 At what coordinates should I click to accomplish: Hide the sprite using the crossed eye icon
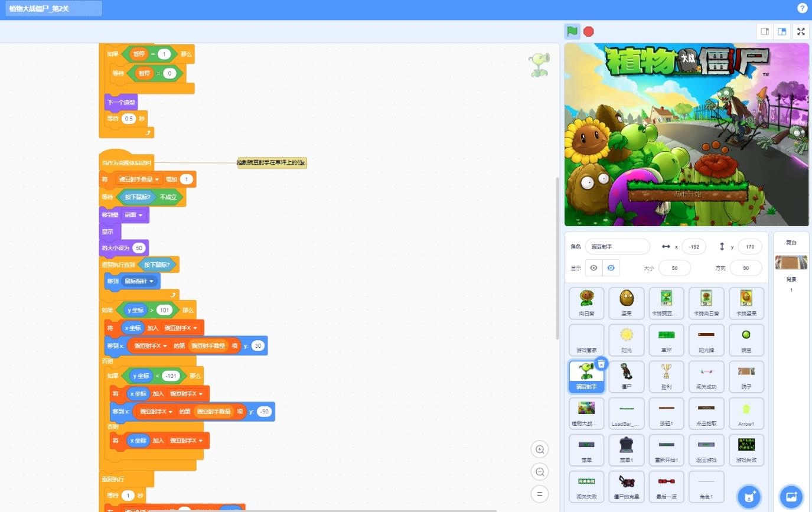click(x=611, y=268)
